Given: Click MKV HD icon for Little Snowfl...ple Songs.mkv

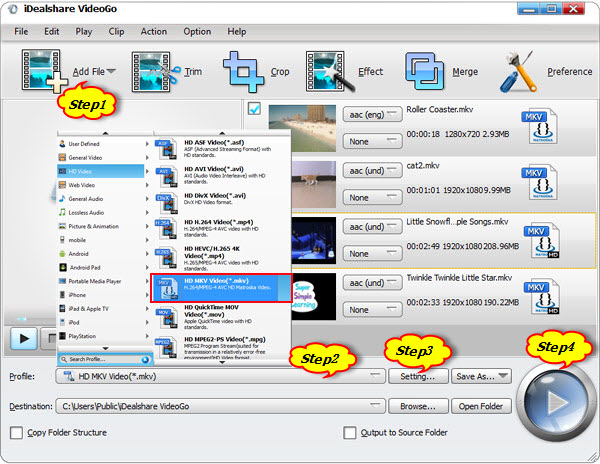Looking at the screenshot, I should pyautogui.click(x=542, y=241).
